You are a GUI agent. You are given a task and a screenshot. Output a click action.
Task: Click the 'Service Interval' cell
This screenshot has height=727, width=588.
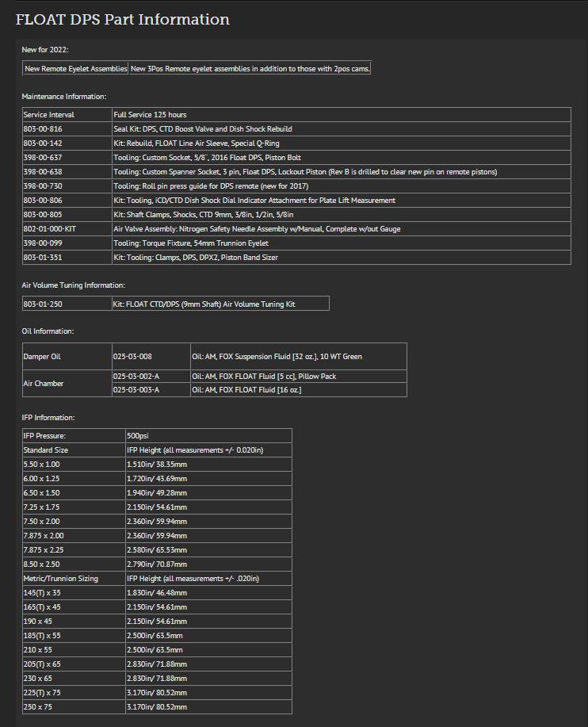coord(67,114)
